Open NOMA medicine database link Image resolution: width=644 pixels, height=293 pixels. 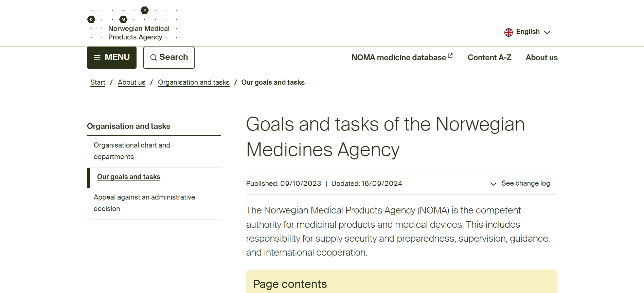pos(398,58)
